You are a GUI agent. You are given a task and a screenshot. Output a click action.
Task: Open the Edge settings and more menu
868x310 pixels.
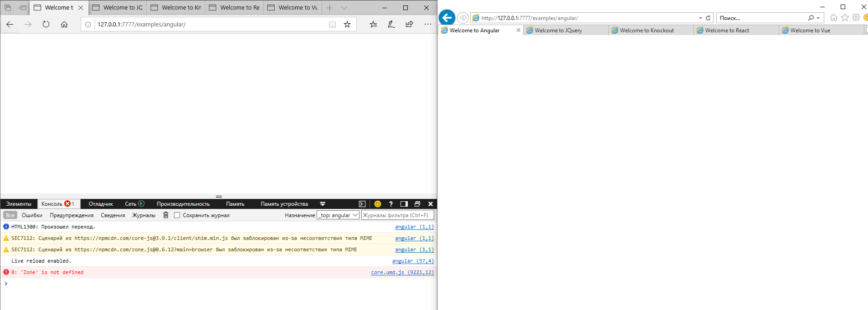click(x=427, y=24)
